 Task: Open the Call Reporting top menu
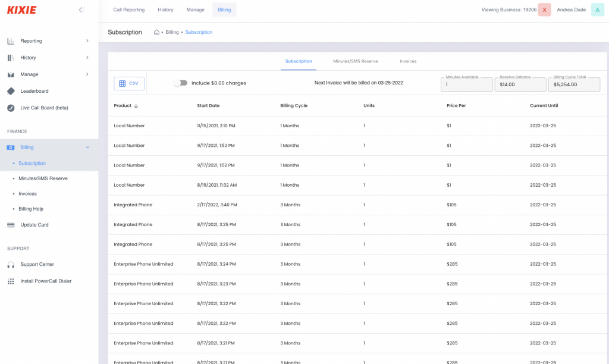[x=128, y=10]
